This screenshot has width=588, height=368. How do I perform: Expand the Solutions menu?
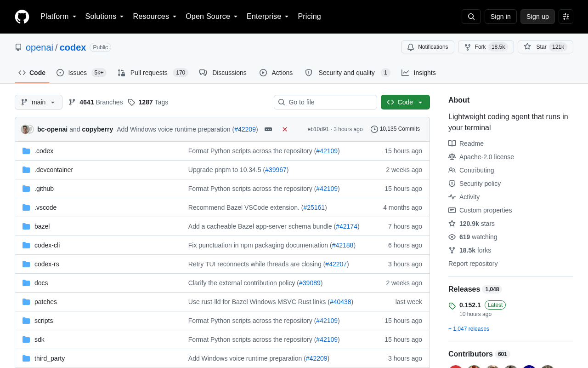105,17
